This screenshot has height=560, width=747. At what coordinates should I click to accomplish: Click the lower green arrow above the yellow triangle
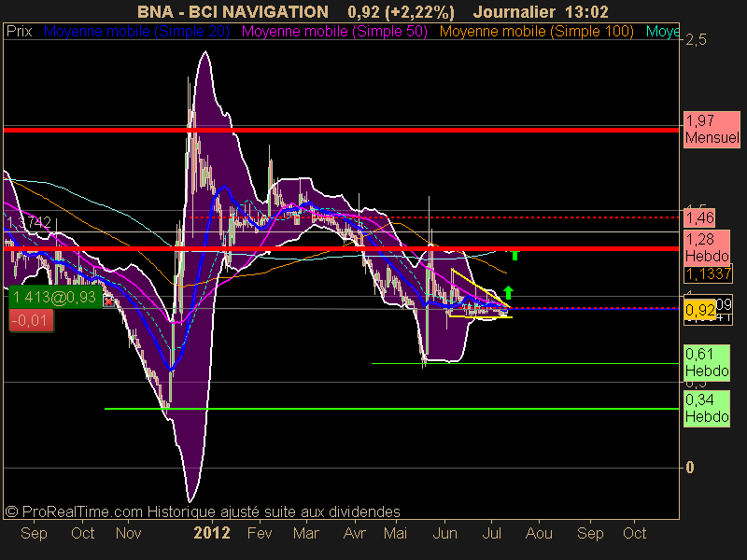(x=508, y=292)
